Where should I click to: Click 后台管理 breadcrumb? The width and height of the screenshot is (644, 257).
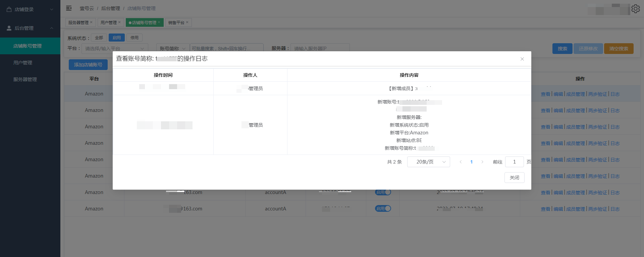(111, 8)
